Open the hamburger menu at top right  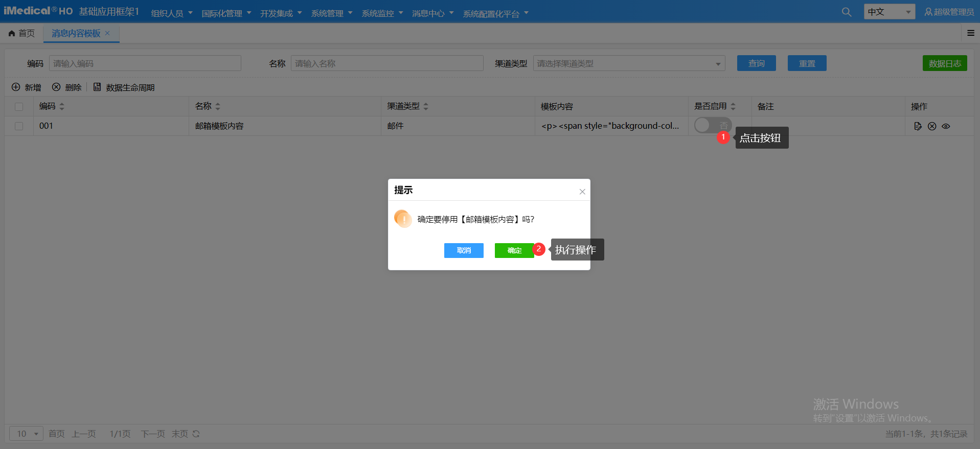point(970,33)
